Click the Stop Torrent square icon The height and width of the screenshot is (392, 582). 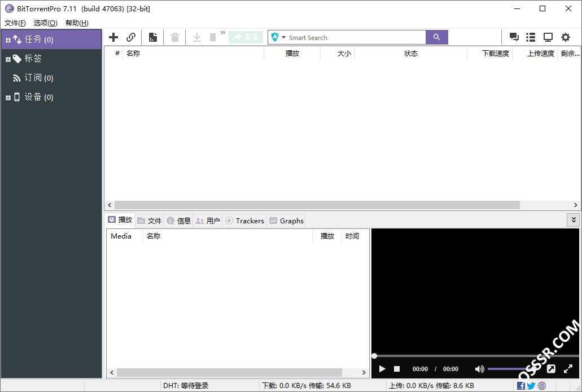[213, 37]
